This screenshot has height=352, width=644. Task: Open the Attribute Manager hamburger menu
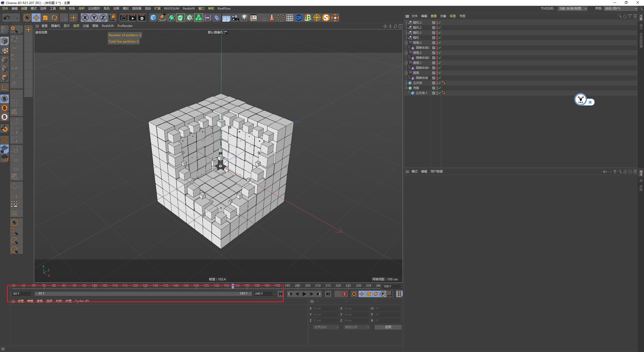point(407,171)
